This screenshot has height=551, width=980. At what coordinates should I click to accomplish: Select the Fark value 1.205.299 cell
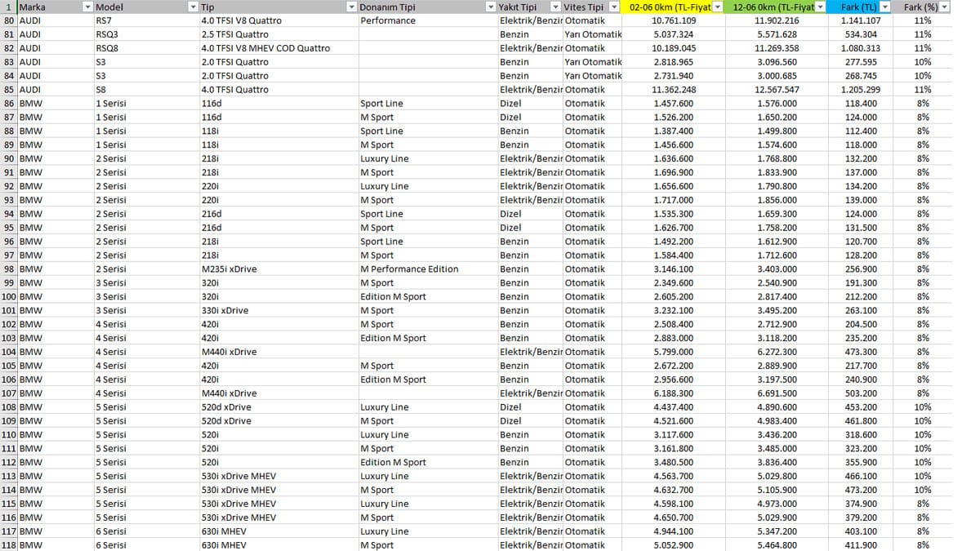(861, 90)
